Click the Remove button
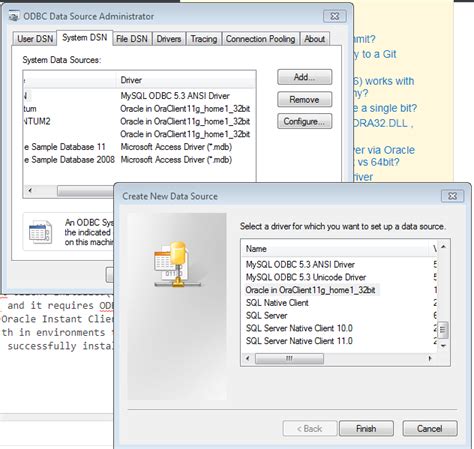Screen dimensions: 474x449 (304, 99)
